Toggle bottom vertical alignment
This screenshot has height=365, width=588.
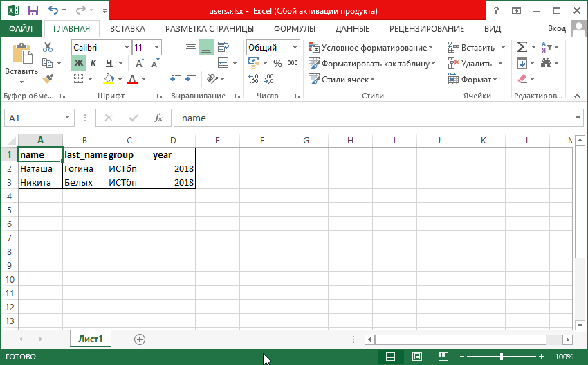205,47
